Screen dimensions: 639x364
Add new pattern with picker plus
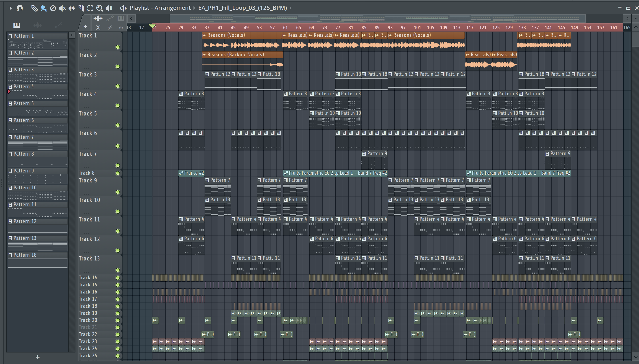coord(37,357)
